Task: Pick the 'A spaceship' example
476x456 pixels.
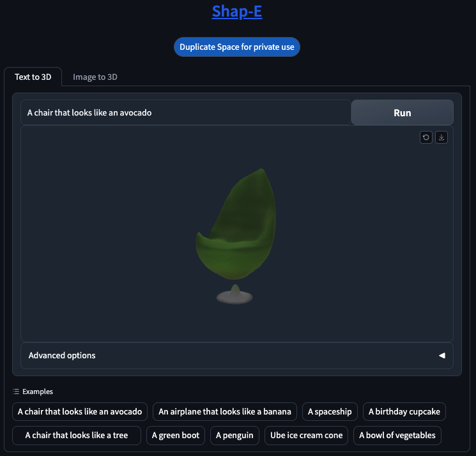Action: tap(330, 411)
